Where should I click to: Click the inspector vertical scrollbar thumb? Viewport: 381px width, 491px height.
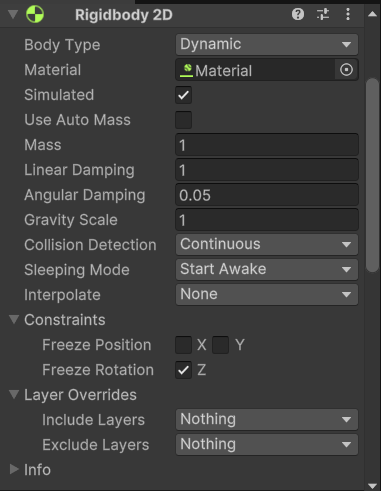[372, 175]
